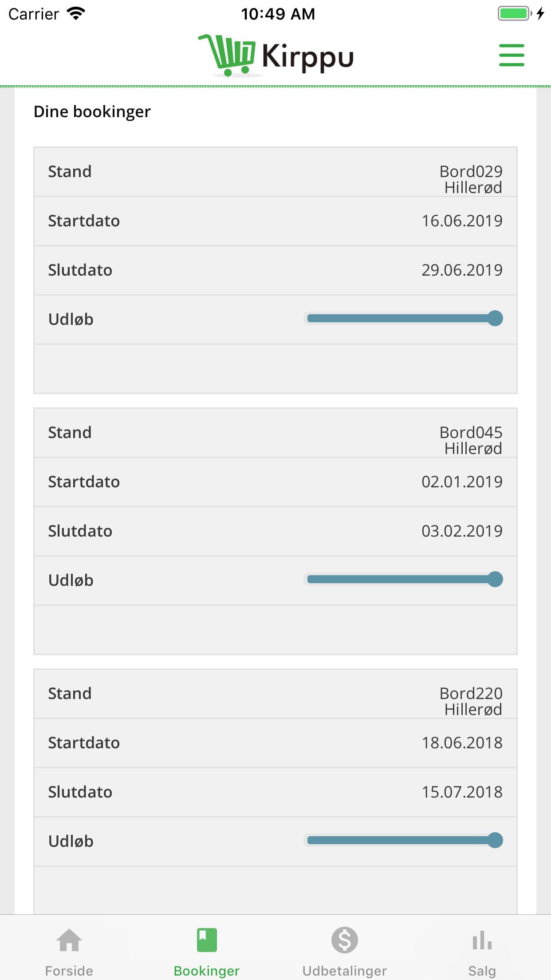Select the Bookinger book icon
Viewport: 551px width, 980px height.
click(x=207, y=940)
